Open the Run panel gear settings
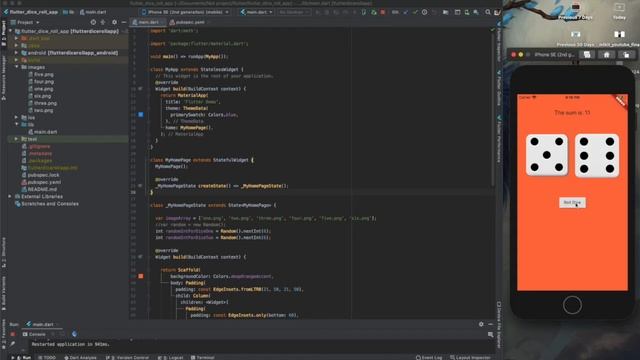The image size is (640, 360). [x=481, y=324]
